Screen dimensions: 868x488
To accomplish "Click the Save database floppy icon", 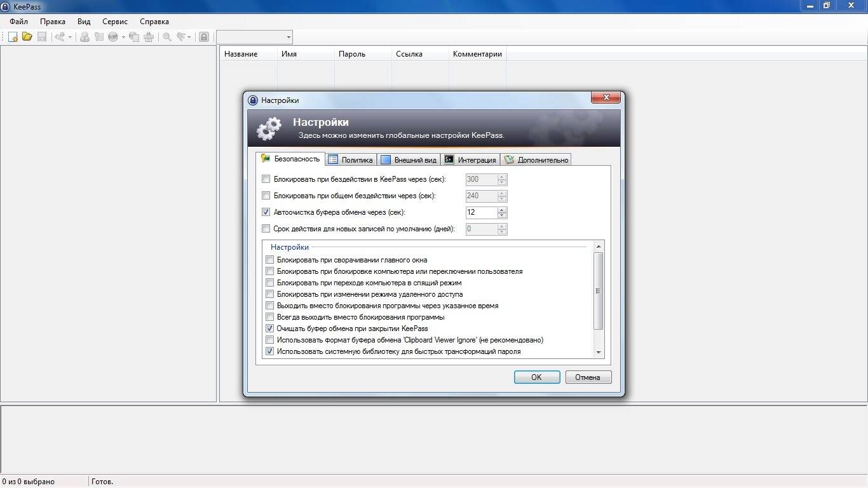I will tap(42, 37).
